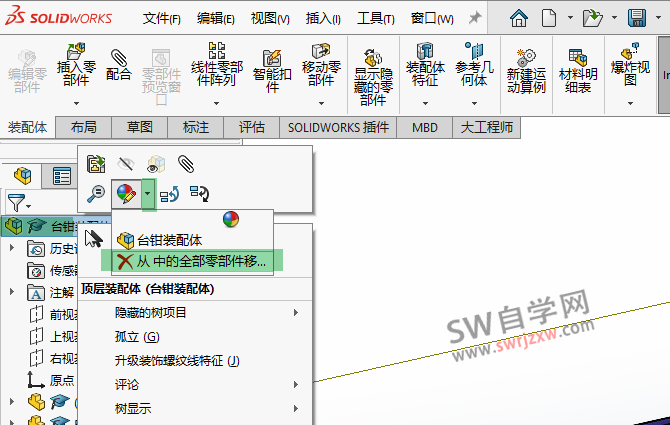Open the dropdown under 参考几何体
Screen dimensions: 670x425
[x=474, y=103]
